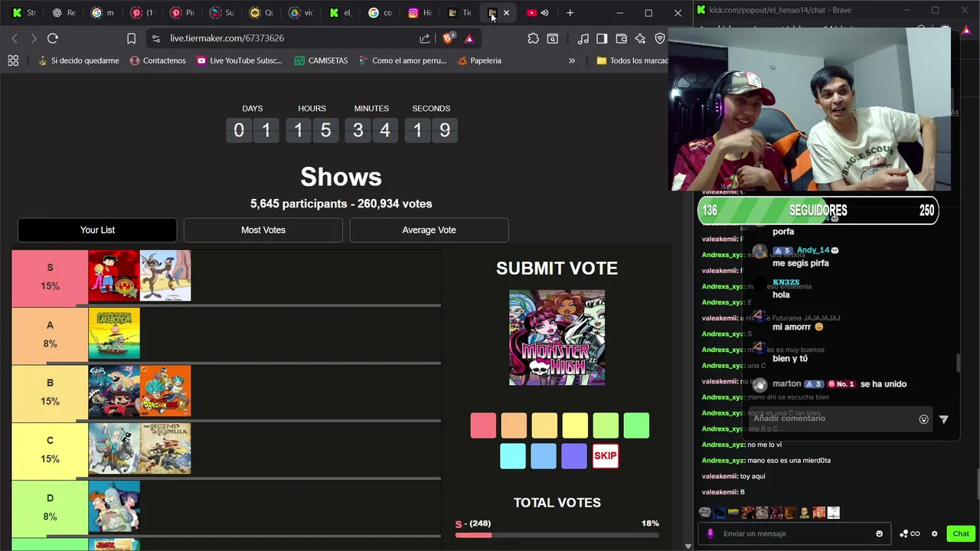Image resolution: width=980 pixels, height=551 pixels.
Task: Open the apps grid in bookmarks bar
Action: point(13,60)
